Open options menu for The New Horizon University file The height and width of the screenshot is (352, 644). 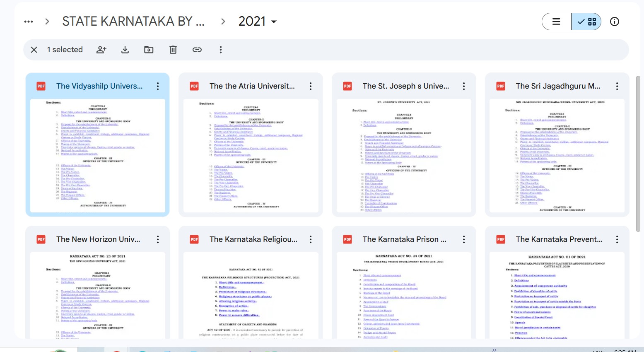point(158,239)
